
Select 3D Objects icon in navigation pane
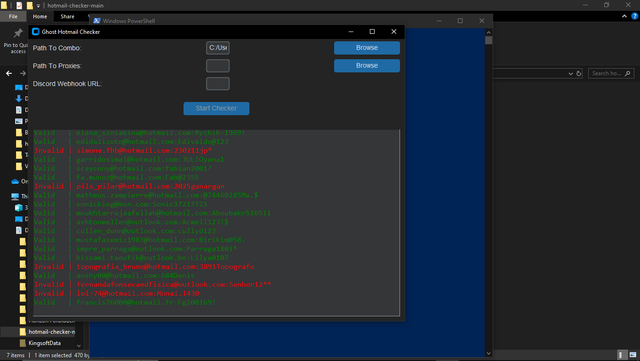click(x=19, y=207)
